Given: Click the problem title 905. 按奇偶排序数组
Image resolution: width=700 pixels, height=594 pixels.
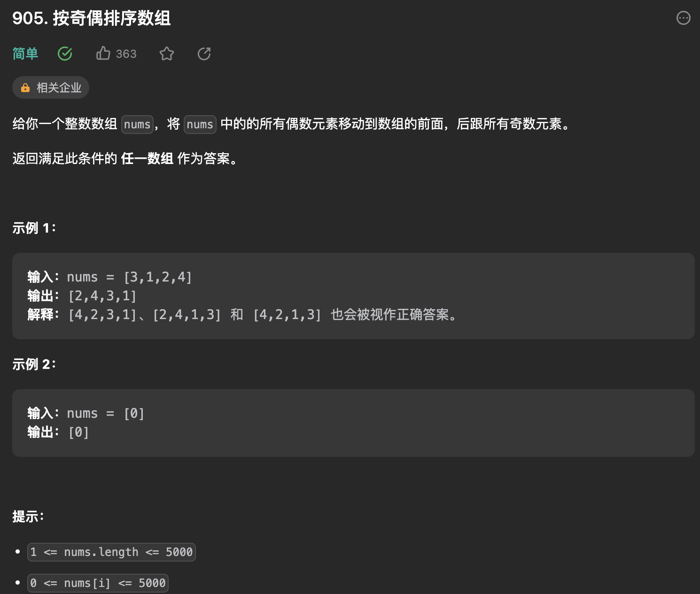Looking at the screenshot, I should coord(92,19).
